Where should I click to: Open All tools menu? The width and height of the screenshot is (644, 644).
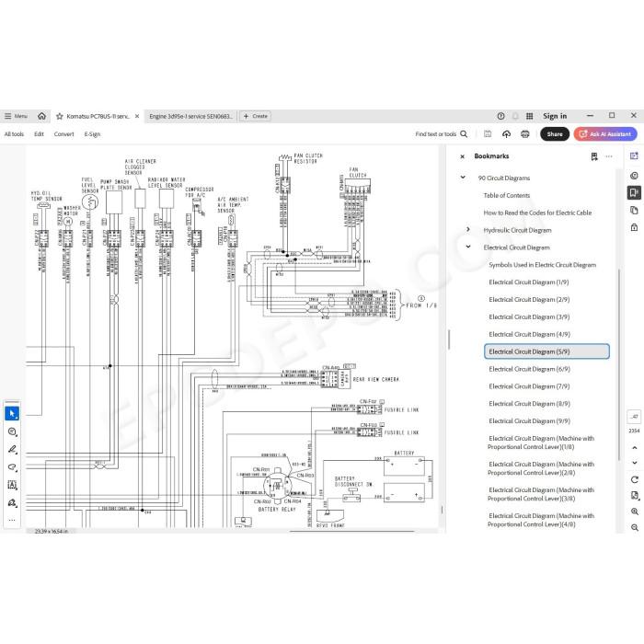click(x=14, y=134)
